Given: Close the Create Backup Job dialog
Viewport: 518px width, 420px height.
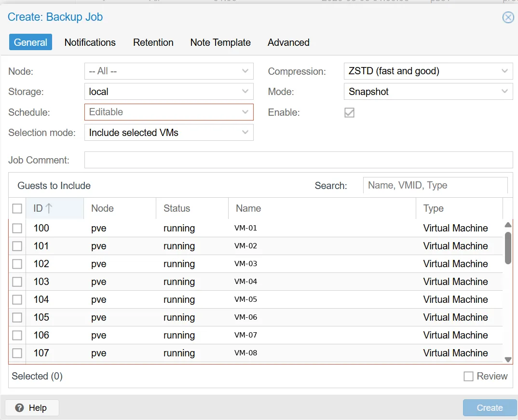Looking at the screenshot, I should [x=508, y=17].
